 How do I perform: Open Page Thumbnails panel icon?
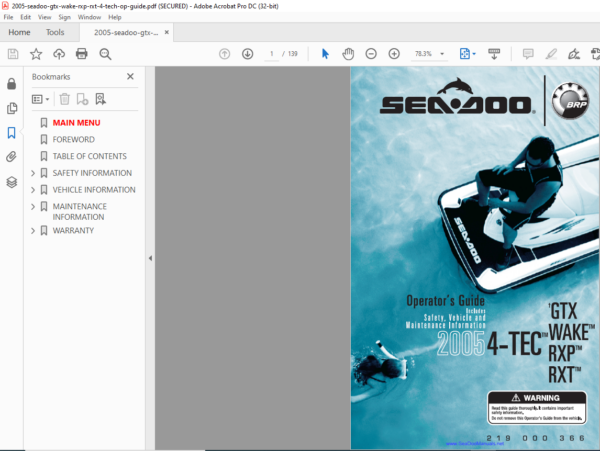12,108
